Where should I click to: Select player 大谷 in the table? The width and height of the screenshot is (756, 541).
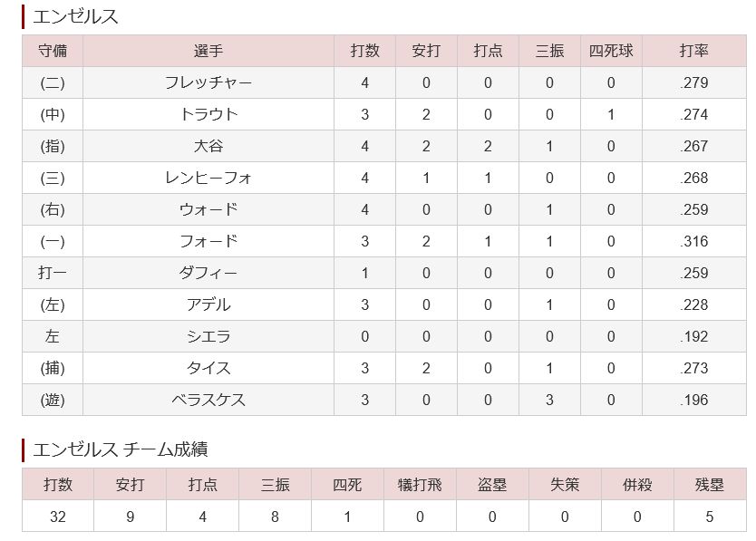[208, 147]
